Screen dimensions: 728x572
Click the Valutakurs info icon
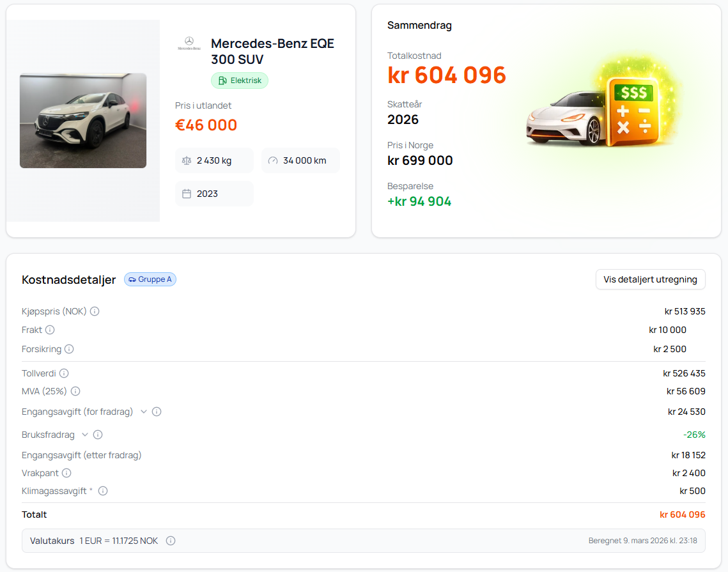pos(171,541)
